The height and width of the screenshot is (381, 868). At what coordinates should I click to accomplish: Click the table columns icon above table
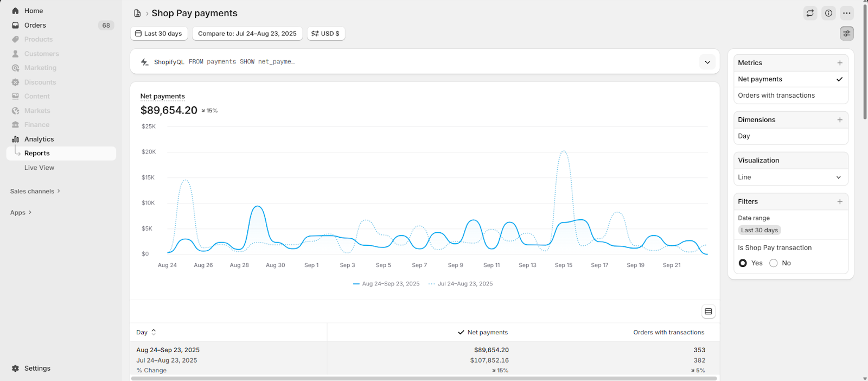[708, 312]
